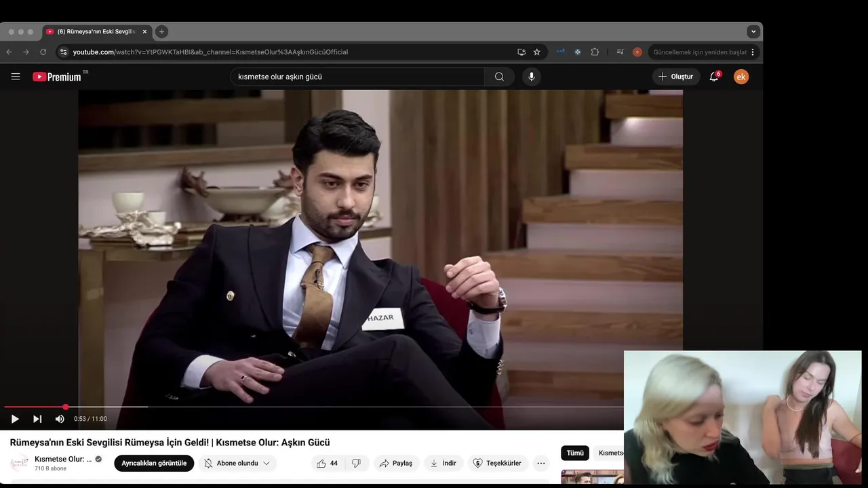Reload the browser page
This screenshot has width=868, height=488.
coord(43,52)
